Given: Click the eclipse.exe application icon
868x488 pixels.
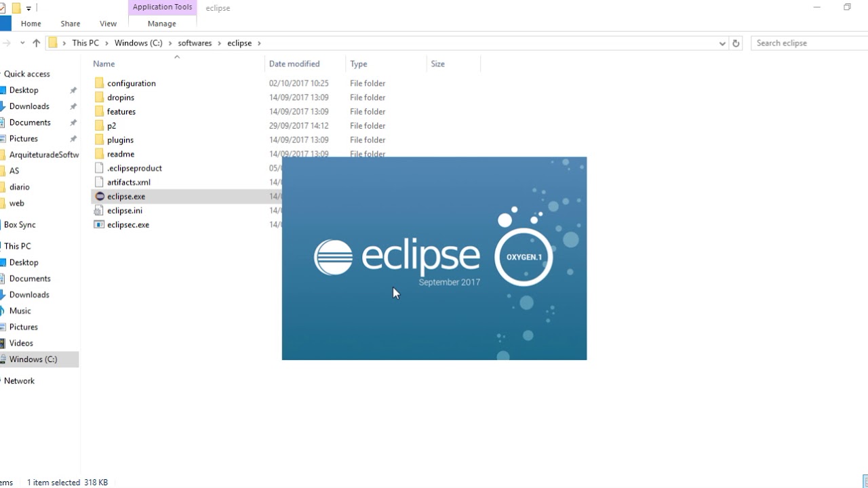Looking at the screenshot, I should tap(99, 197).
